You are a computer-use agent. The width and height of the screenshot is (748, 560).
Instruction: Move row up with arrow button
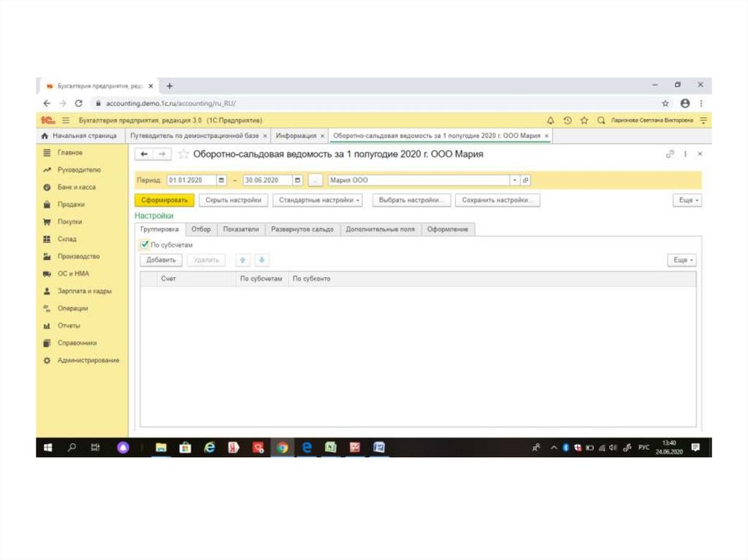click(243, 260)
